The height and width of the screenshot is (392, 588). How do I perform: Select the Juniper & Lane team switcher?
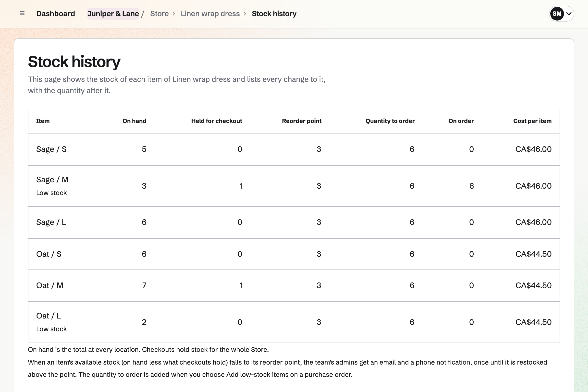[x=113, y=13]
